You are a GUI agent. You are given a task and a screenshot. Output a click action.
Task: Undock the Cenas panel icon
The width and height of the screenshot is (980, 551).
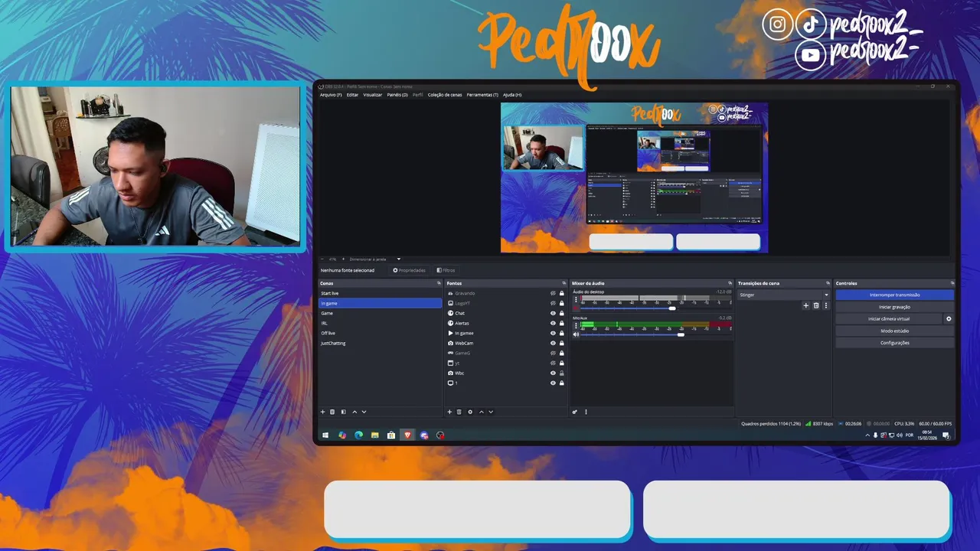(439, 283)
